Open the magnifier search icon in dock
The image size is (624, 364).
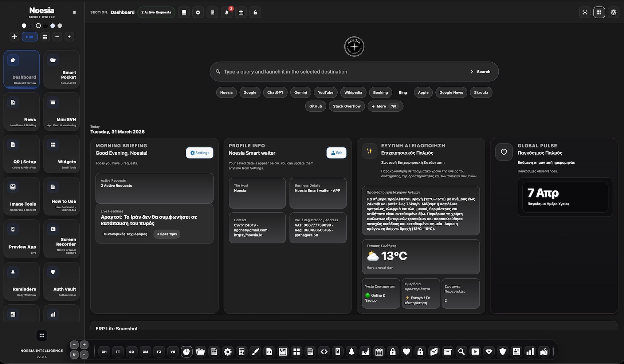[462, 352]
